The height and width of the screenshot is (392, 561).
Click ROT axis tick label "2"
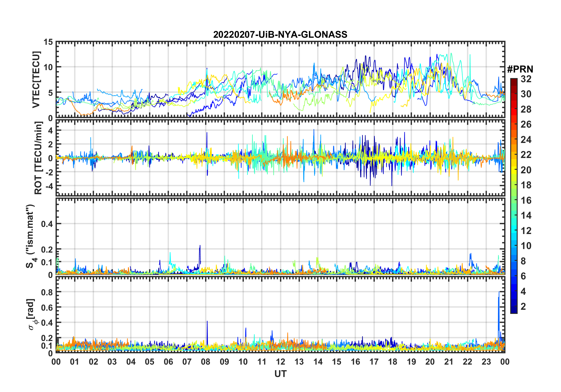coord(50,144)
